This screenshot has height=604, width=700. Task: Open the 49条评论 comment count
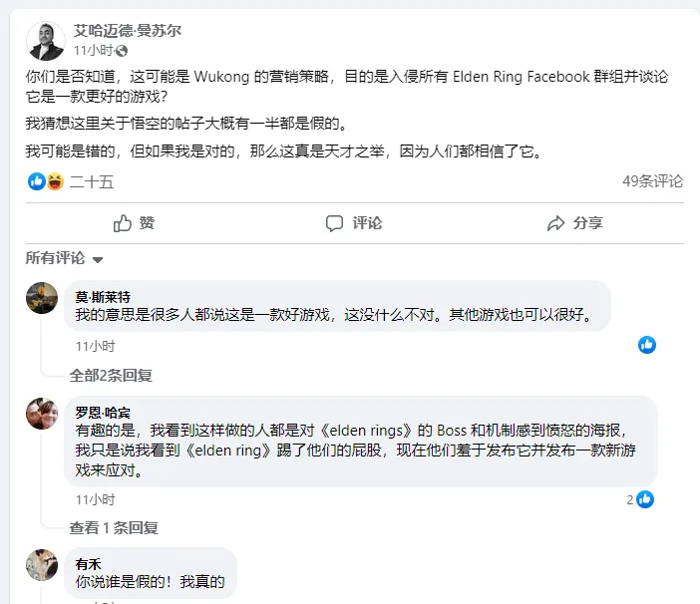653,181
